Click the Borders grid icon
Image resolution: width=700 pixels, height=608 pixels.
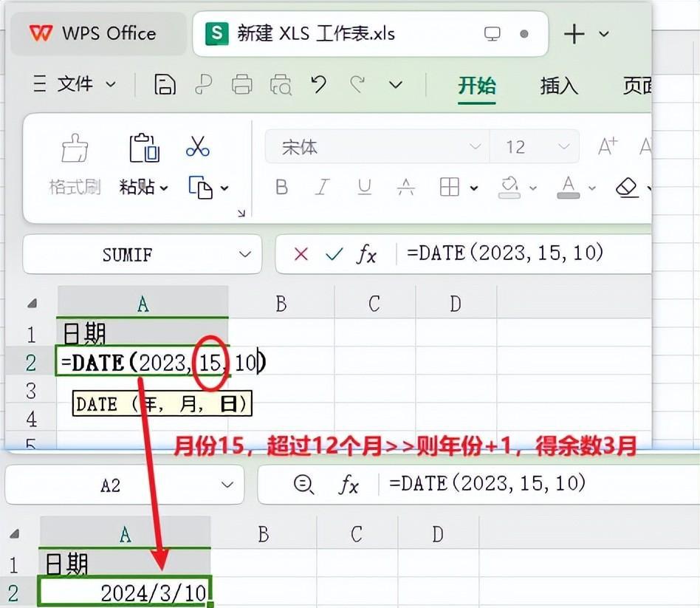point(450,187)
